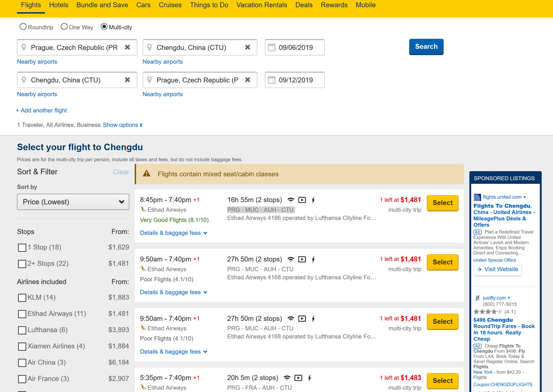Image resolution: width=553 pixels, height=392 pixels.
Task: Click power outlet icon on 20h 5m flight
Action: tap(310, 378)
